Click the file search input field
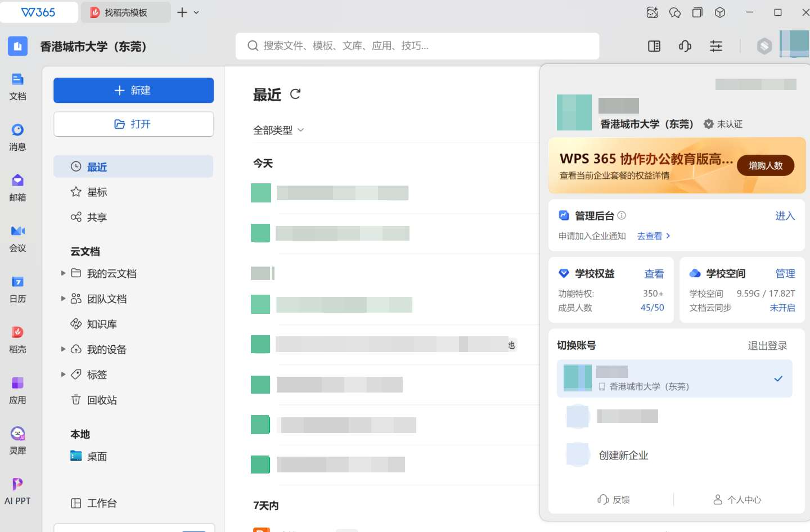 point(416,46)
